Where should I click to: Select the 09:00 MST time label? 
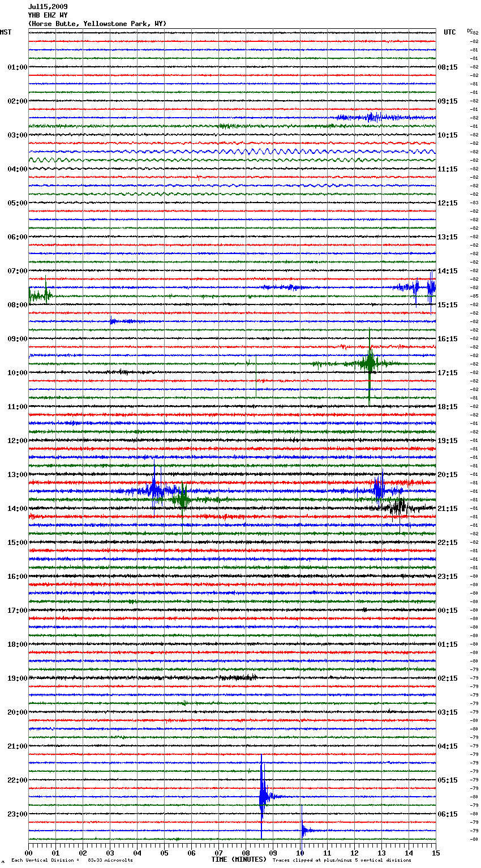[17, 339]
